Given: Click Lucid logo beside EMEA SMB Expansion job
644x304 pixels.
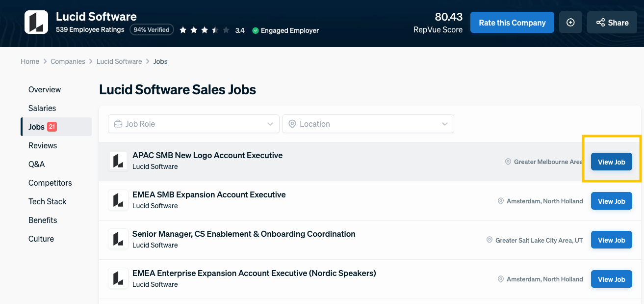Looking at the screenshot, I should (118, 200).
